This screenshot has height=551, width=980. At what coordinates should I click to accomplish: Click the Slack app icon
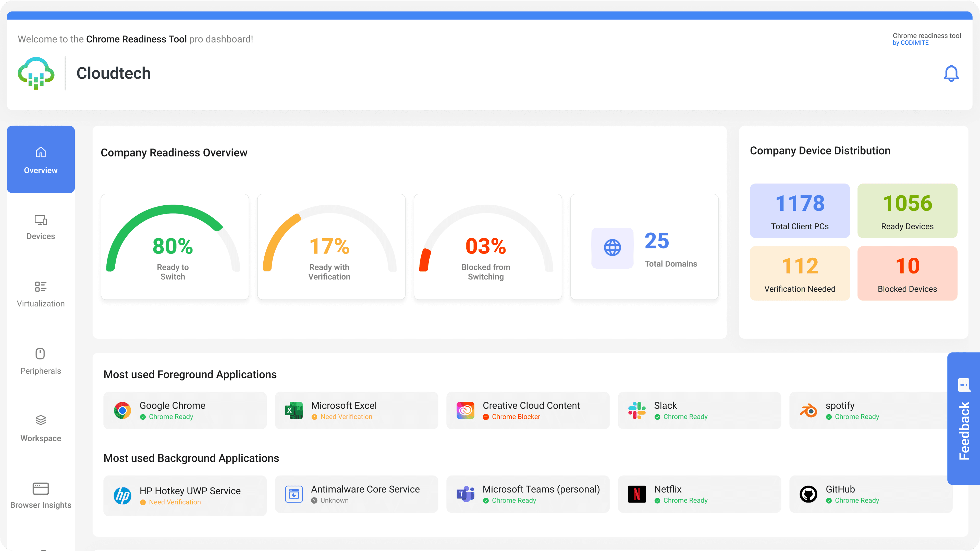[x=637, y=411]
